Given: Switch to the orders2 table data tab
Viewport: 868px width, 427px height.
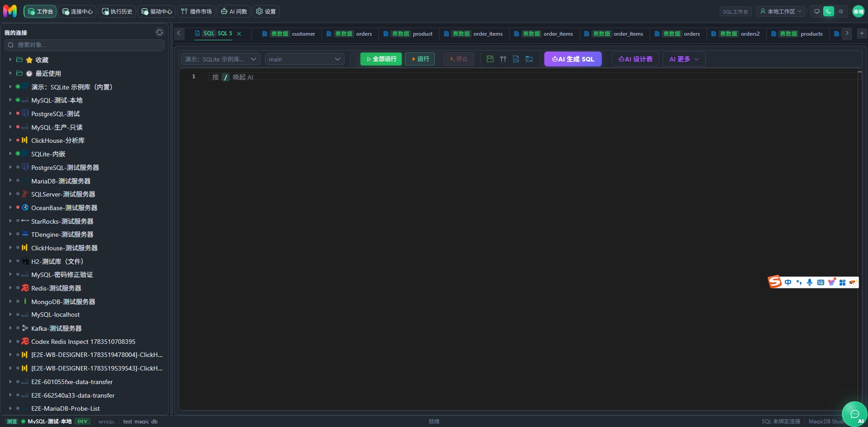Looking at the screenshot, I should 736,33.
